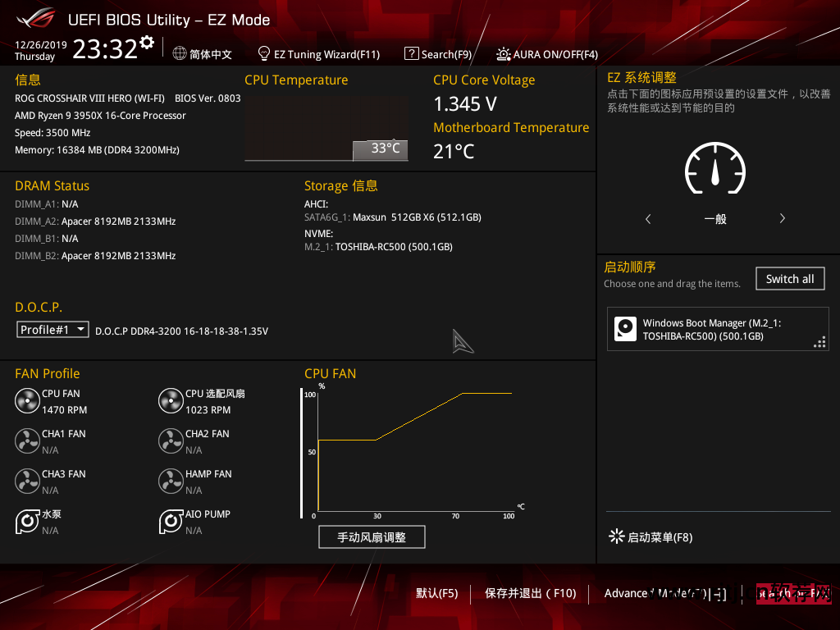
Task: Click the Memory: 16384 MB text
Action: pos(97,150)
